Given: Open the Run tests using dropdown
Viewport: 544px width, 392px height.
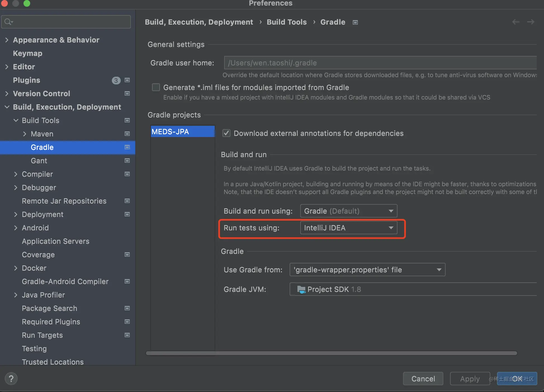Looking at the screenshot, I should (349, 228).
